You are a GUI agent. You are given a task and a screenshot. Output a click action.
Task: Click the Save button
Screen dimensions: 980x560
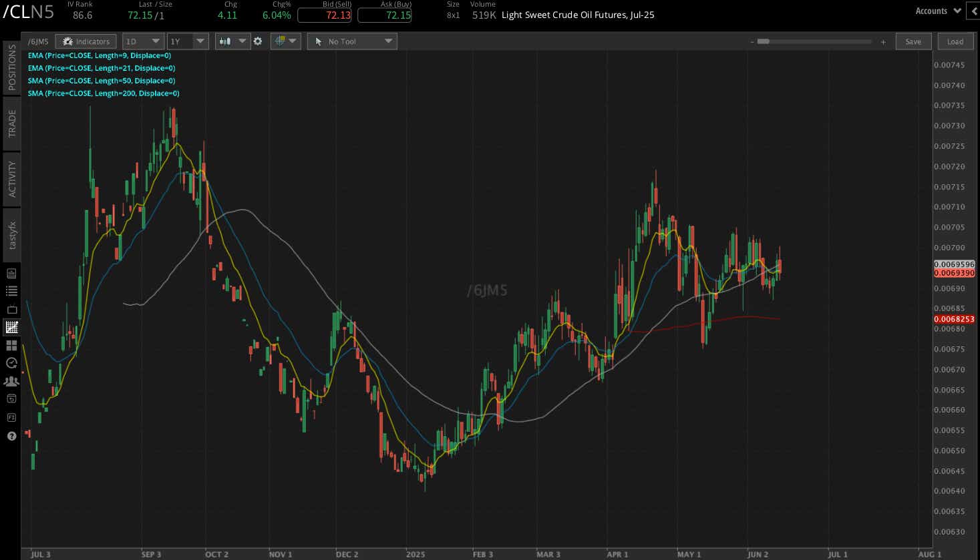click(x=913, y=41)
